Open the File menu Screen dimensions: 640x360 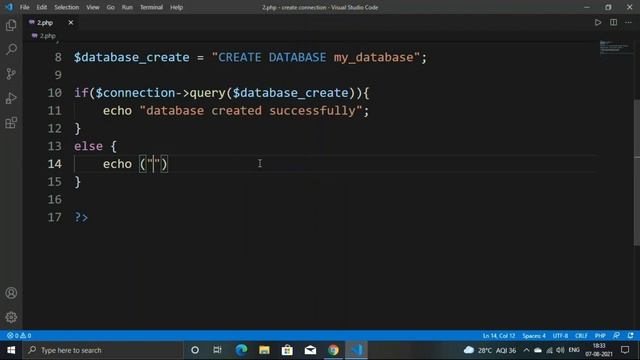click(24, 7)
